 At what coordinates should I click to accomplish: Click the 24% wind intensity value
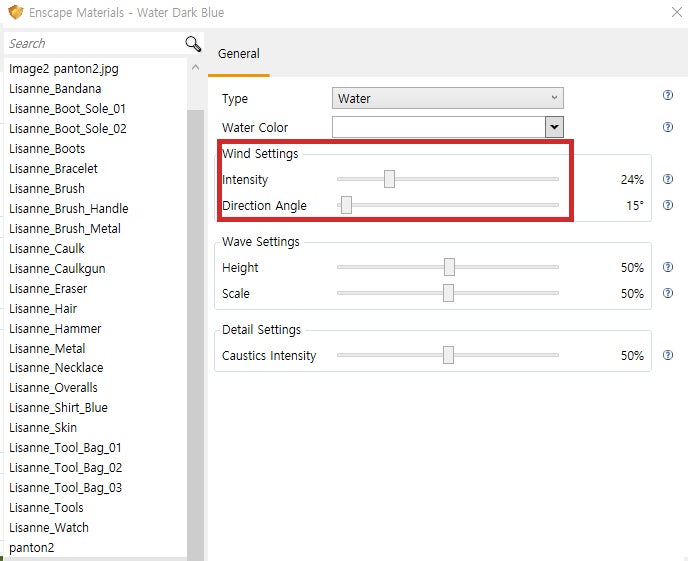click(632, 179)
